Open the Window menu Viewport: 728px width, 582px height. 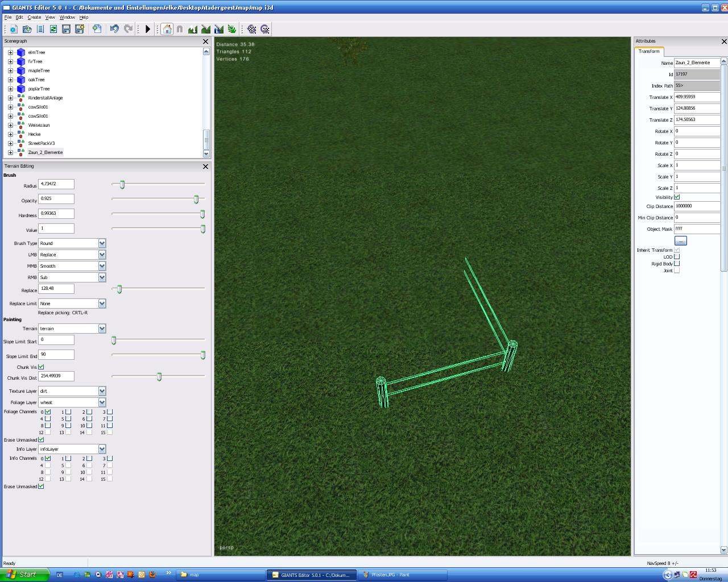(x=67, y=17)
